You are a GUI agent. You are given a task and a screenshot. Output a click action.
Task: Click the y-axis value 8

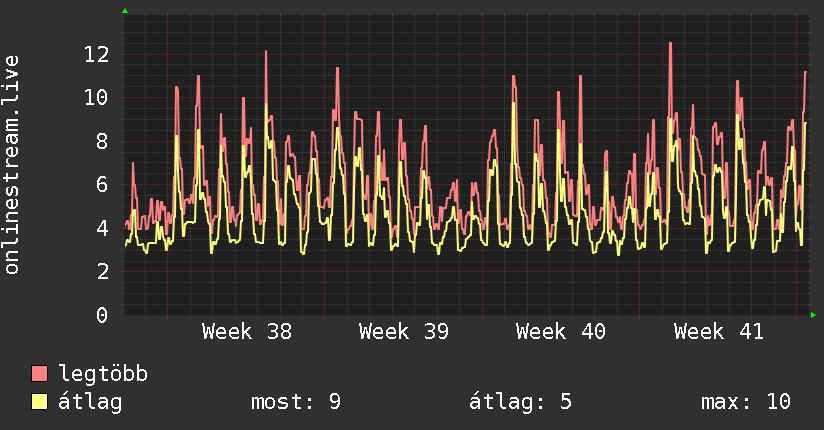pyautogui.click(x=102, y=141)
